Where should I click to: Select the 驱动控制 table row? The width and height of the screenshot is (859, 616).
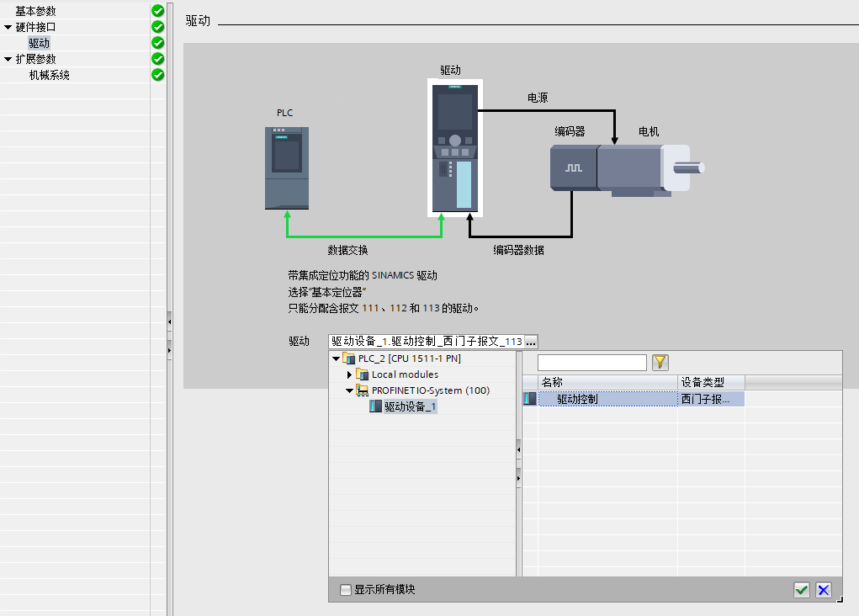point(634,398)
